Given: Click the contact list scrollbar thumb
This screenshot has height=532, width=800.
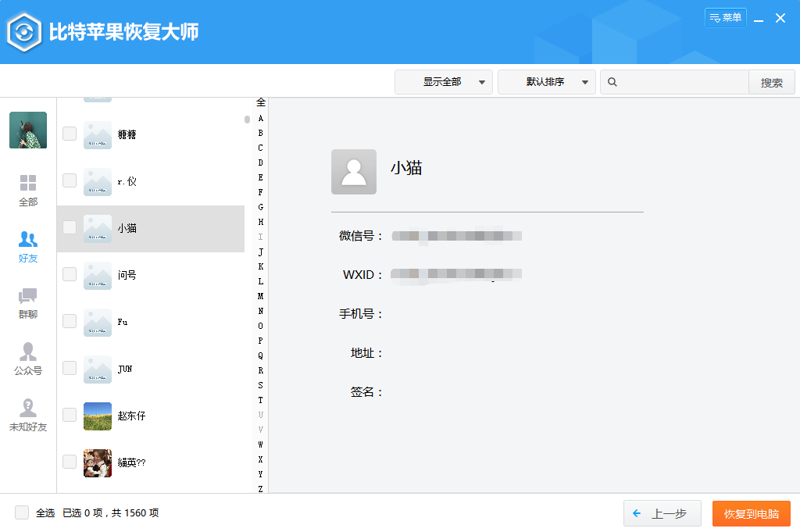Looking at the screenshot, I should [x=247, y=120].
